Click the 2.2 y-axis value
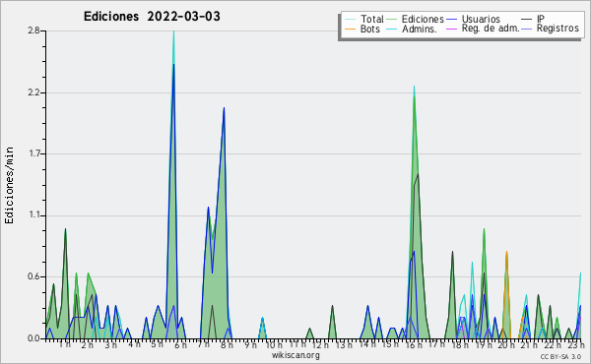 33,92
